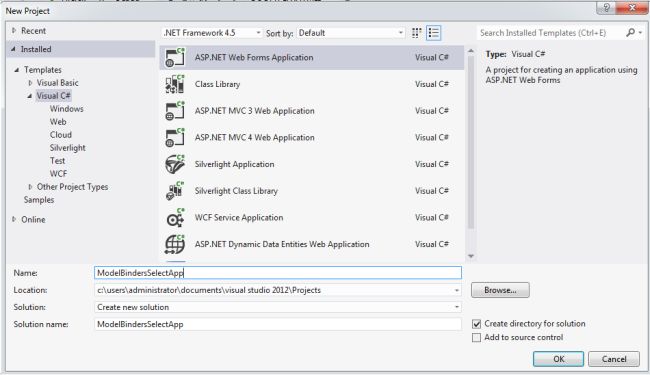Expand the Visual Basic templates node

tap(30, 83)
